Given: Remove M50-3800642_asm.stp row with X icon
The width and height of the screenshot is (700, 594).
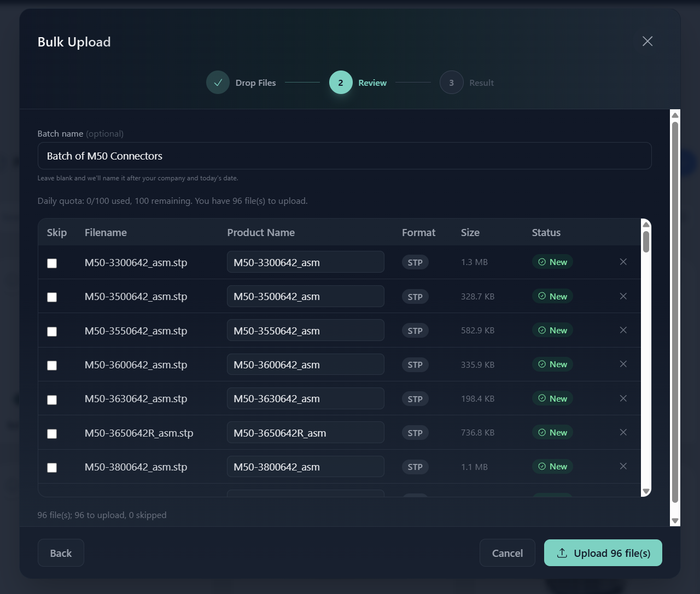Looking at the screenshot, I should pyautogui.click(x=623, y=466).
